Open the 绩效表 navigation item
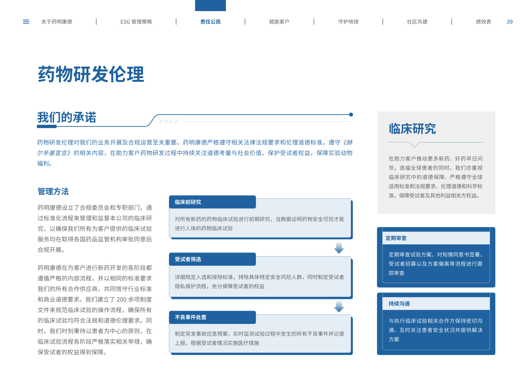The image size is (532, 392). (483, 22)
